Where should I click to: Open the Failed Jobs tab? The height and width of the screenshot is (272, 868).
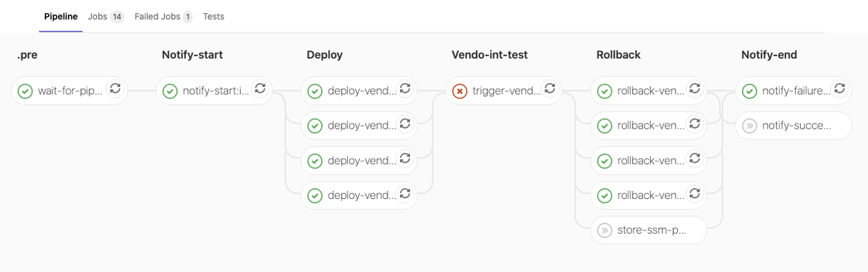pos(163,17)
